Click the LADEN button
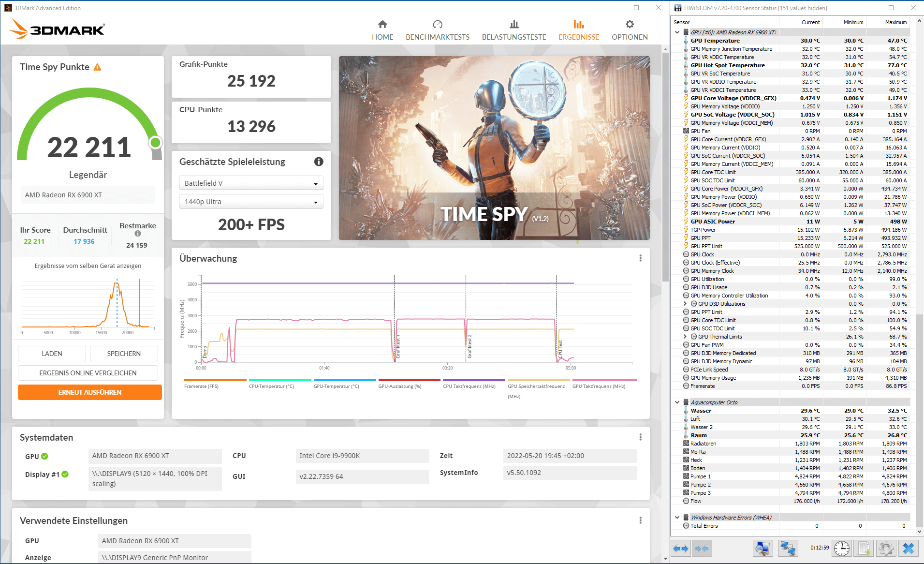 (52, 354)
